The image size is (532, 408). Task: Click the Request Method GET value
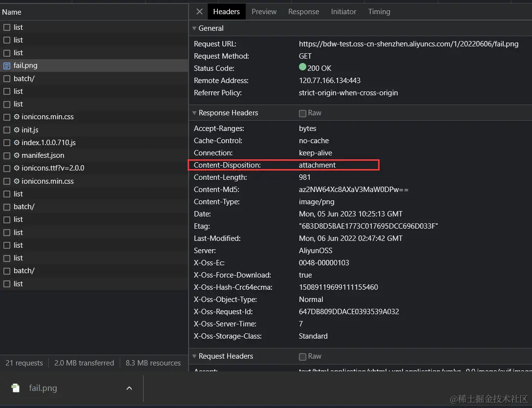coord(305,56)
